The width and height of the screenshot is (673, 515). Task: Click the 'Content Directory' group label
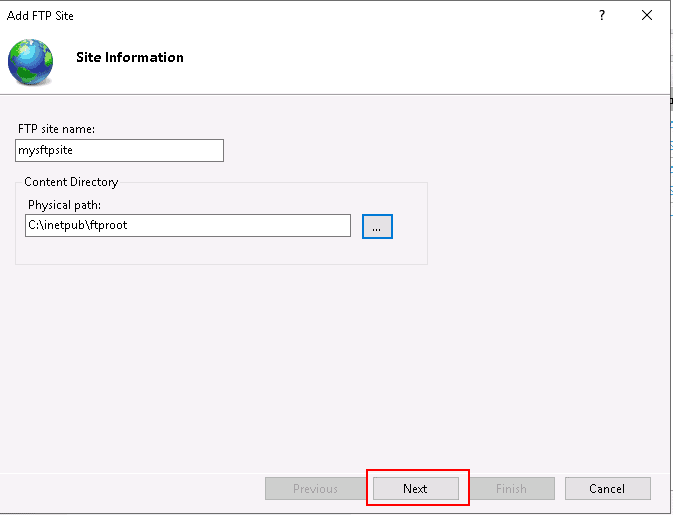71,182
